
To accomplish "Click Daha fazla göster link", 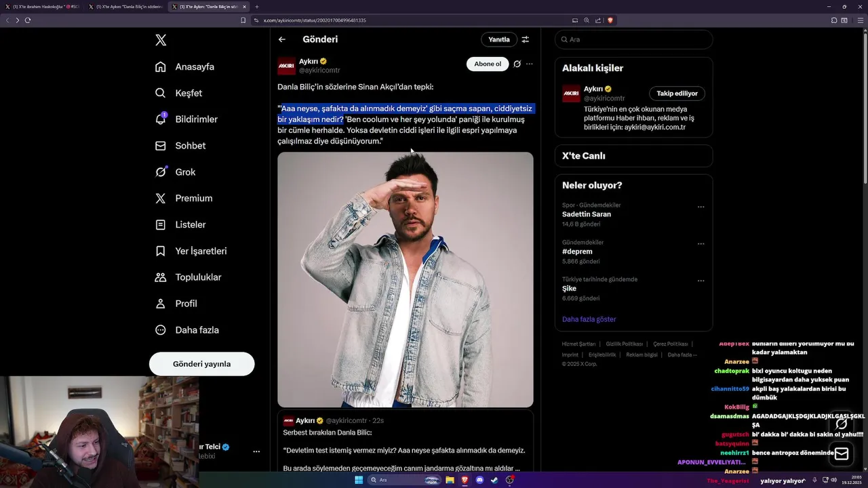I will coord(589,319).
